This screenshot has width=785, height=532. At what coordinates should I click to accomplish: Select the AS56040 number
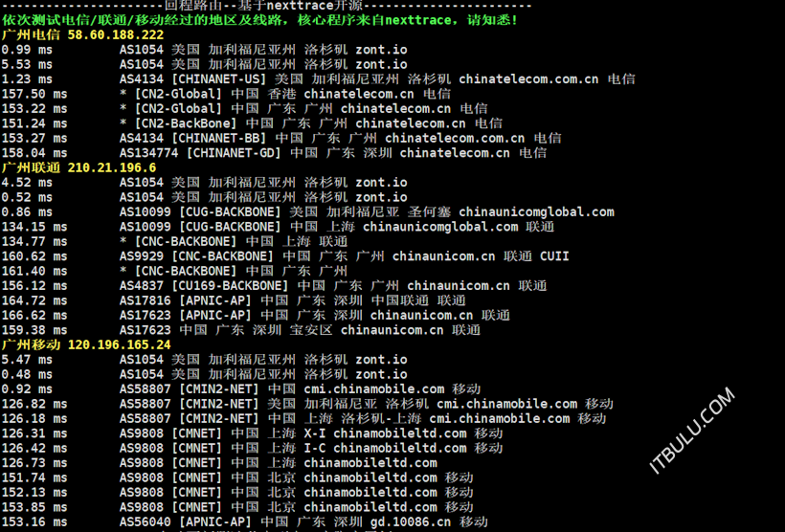(x=146, y=522)
